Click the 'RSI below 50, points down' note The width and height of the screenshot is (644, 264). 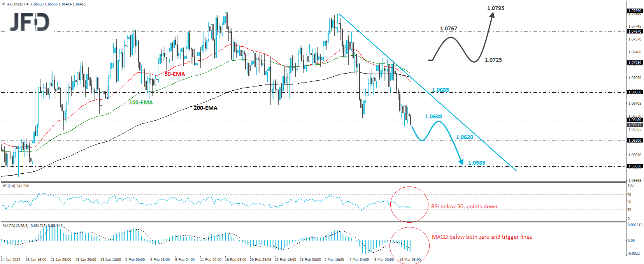(x=464, y=206)
